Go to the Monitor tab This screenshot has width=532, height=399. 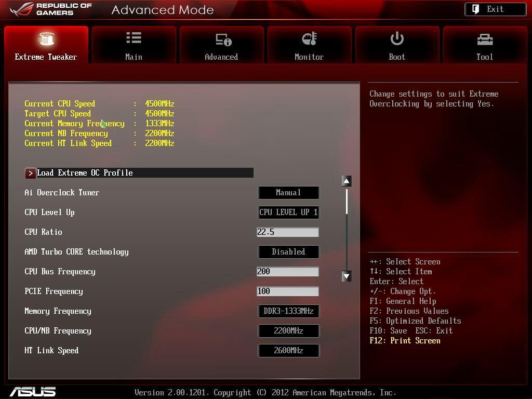pyautogui.click(x=309, y=45)
